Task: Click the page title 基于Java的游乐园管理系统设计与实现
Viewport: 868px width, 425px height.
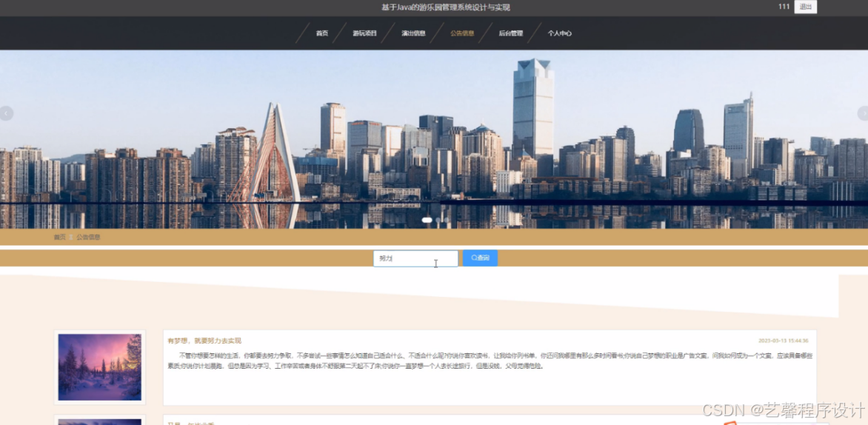Action: point(446,7)
